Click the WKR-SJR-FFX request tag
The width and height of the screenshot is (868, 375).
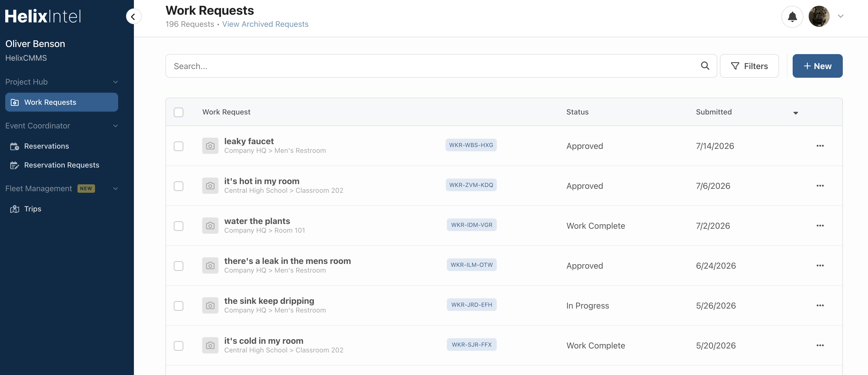472,345
